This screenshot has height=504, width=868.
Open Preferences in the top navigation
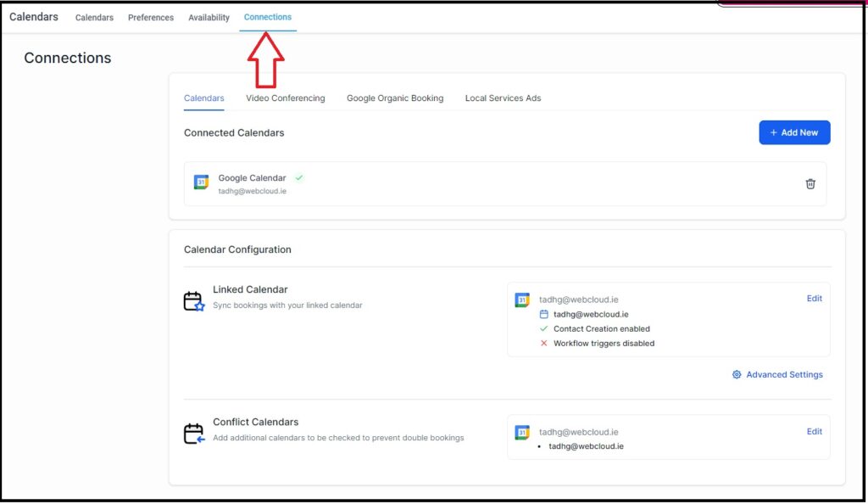pos(151,18)
